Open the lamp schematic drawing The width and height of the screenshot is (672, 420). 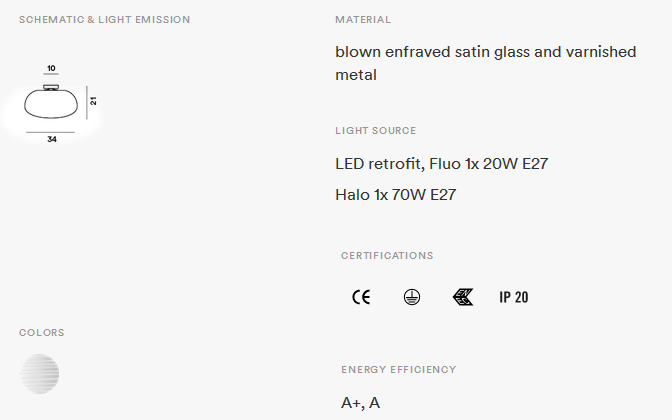coord(52,104)
